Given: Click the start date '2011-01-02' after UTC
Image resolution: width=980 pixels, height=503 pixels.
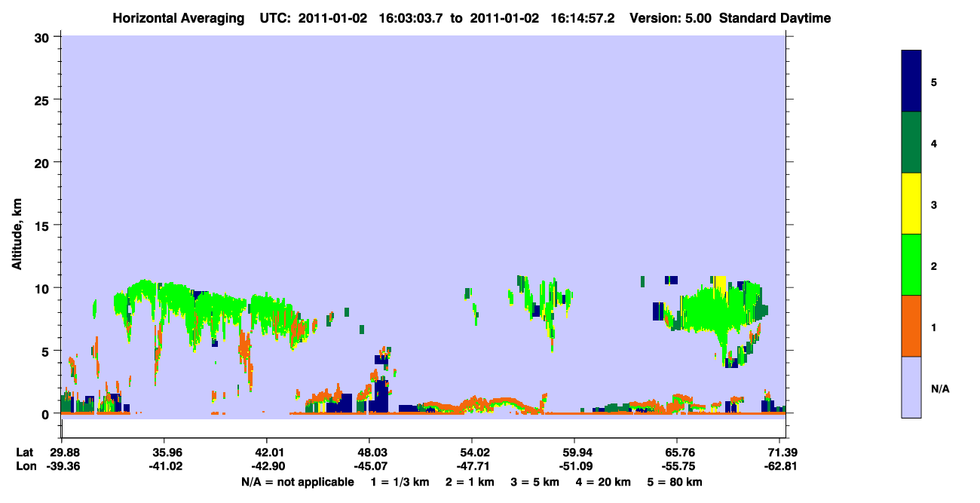Looking at the screenshot, I should [x=332, y=18].
